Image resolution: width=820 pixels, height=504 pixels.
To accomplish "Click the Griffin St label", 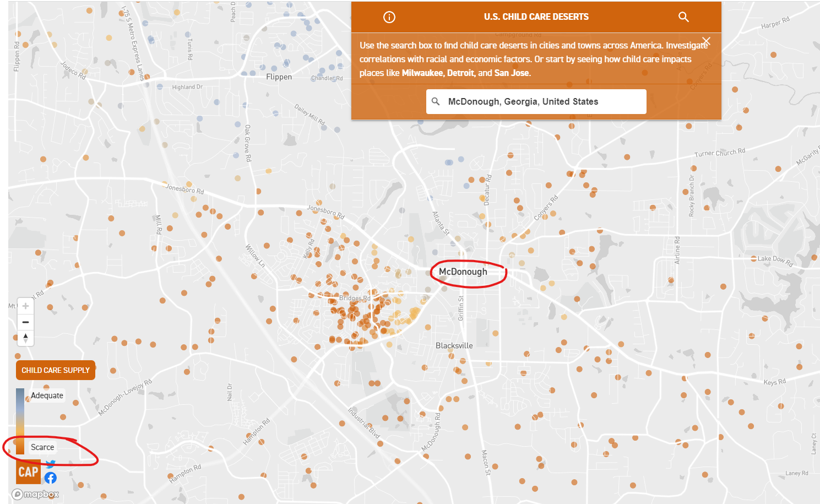I will pos(461,308).
